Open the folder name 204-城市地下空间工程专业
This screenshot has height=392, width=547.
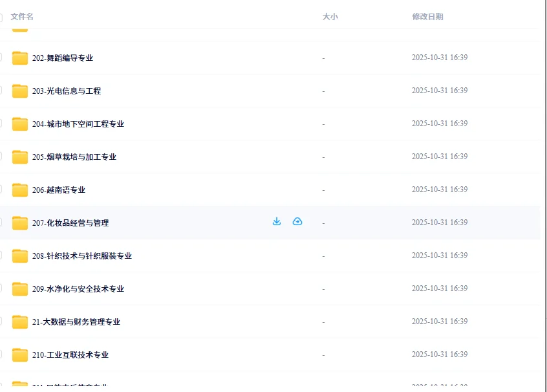point(78,124)
